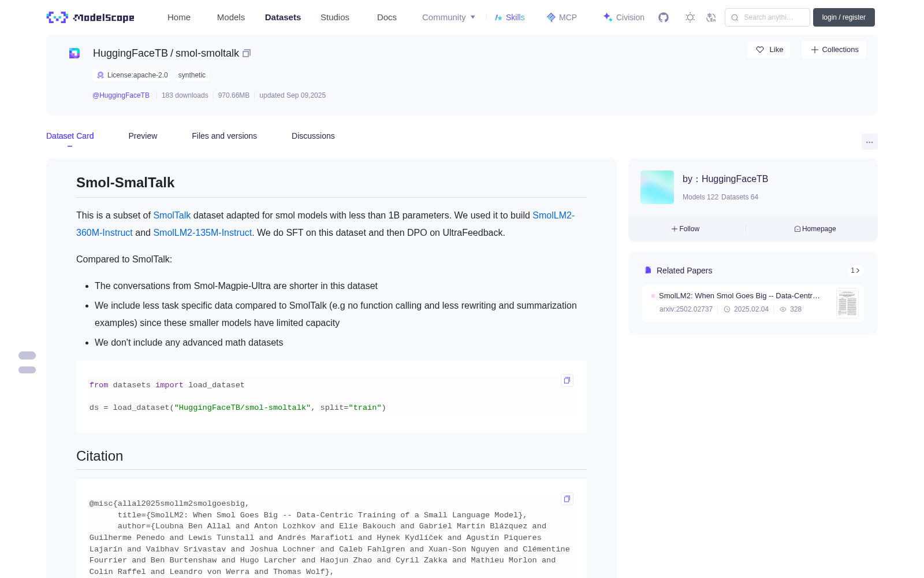This screenshot has height=578, width=924.
Task: Follow the HuggingFaceTB author
Action: tap(685, 229)
